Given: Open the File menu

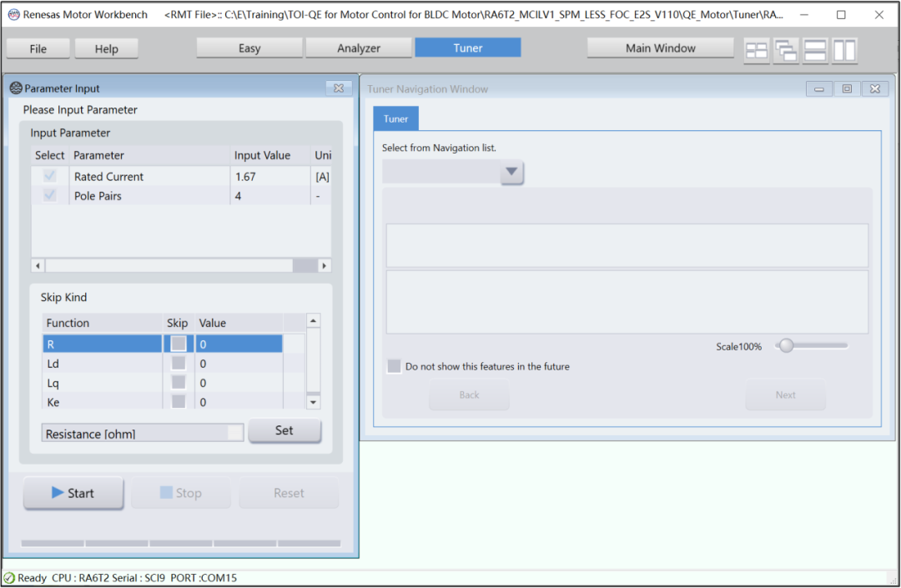Looking at the screenshot, I should (x=38, y=49).
